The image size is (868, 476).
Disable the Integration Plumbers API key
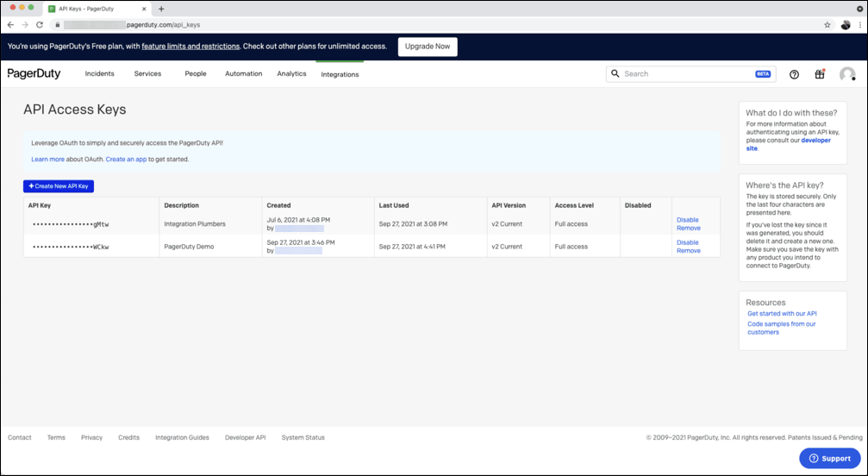pyautogui.click(x=688, y=220)
